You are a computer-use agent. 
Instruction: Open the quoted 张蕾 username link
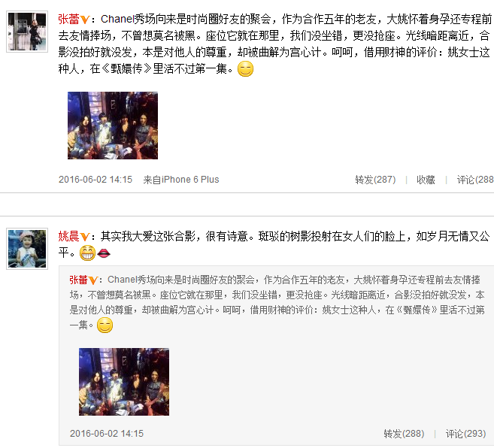[78, 280]
